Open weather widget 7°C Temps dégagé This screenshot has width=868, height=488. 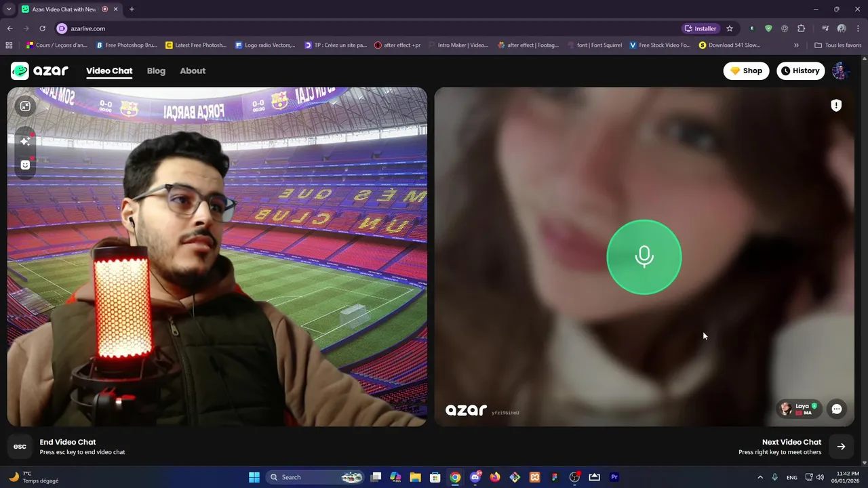(x=34, y=477)
